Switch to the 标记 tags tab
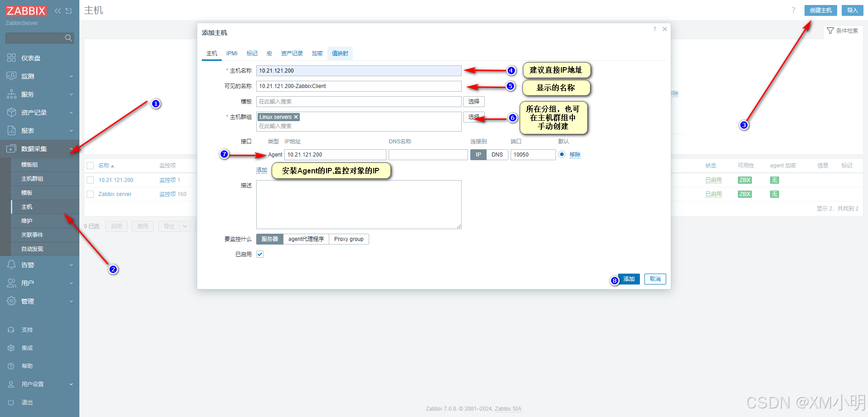868x417 pixels. point(252,54)
